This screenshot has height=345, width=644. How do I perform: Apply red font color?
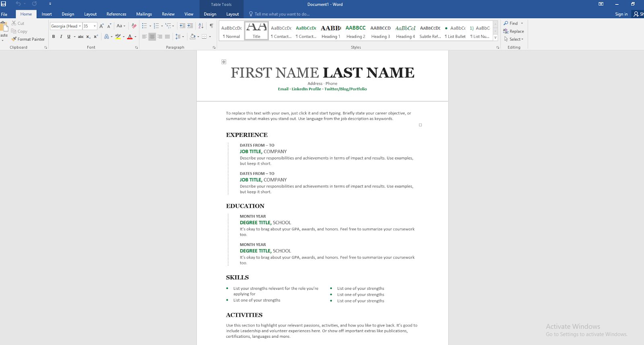[x=130, y=37]
